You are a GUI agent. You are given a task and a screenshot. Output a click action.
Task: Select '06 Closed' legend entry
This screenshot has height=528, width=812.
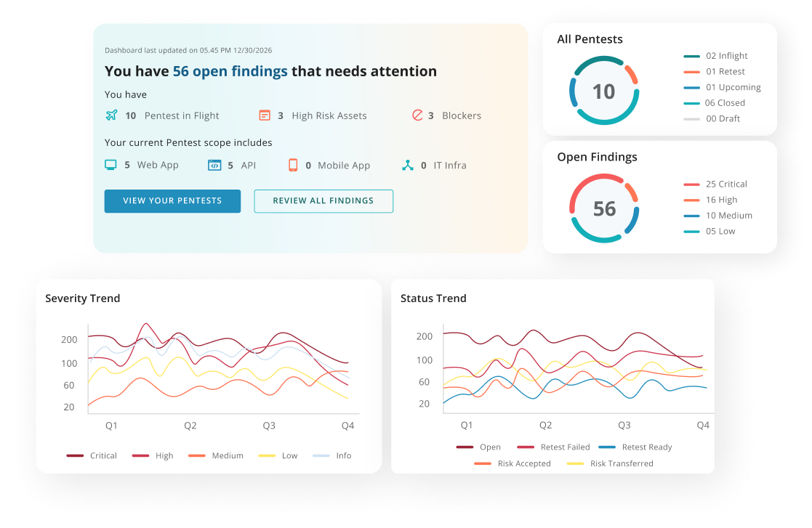click(714, 103)
